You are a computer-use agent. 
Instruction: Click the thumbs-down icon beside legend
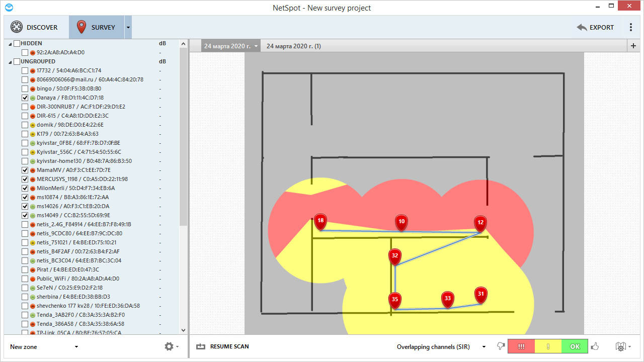click(x=500, y=346)
